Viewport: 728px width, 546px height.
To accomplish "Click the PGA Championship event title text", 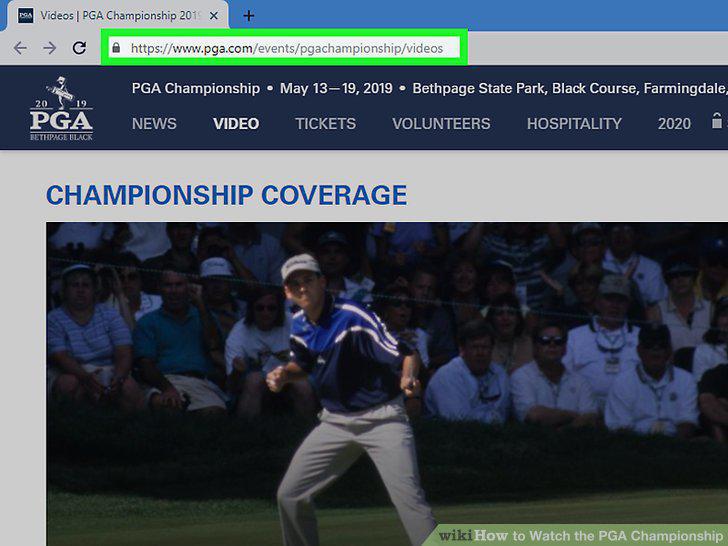I will (195, 88).
